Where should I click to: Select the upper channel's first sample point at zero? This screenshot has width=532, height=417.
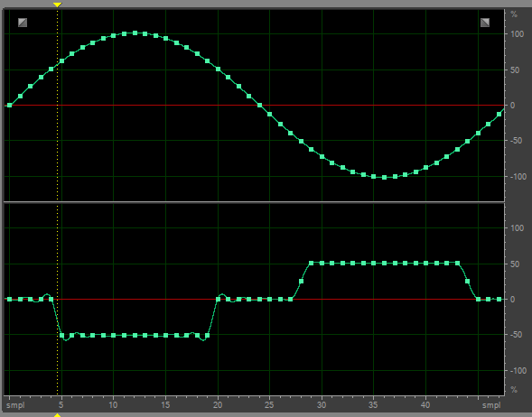pyautogui.click(x=10, y=105)
